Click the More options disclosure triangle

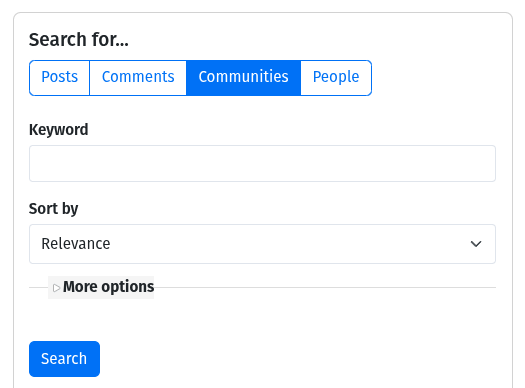[x=56, y=288]
